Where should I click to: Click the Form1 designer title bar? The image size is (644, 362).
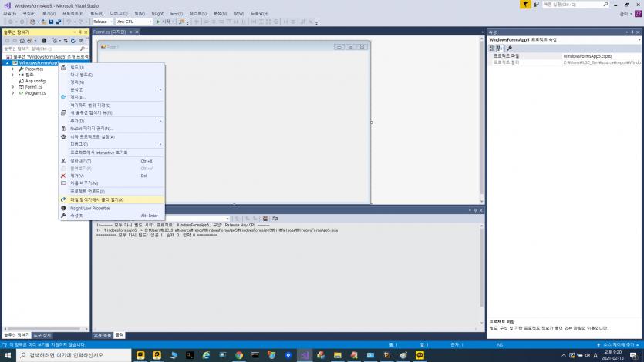(234, 47)
